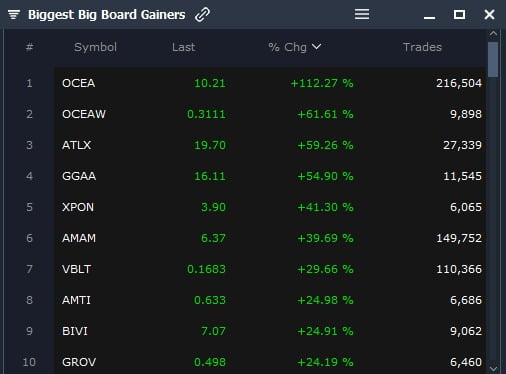Open the filter icon beside window title
This screenshot has height=374, width=506.
[14, 15]
